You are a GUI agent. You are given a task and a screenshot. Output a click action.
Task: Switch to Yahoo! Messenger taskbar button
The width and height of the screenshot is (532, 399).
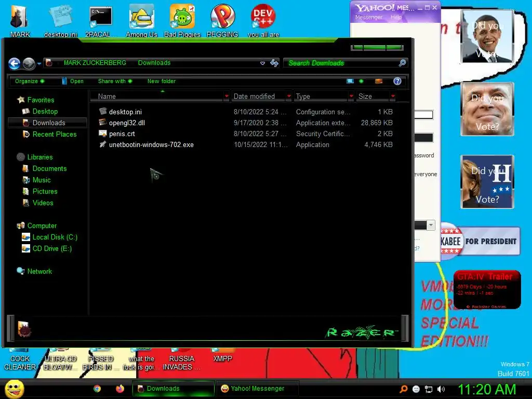click(257, 389)
